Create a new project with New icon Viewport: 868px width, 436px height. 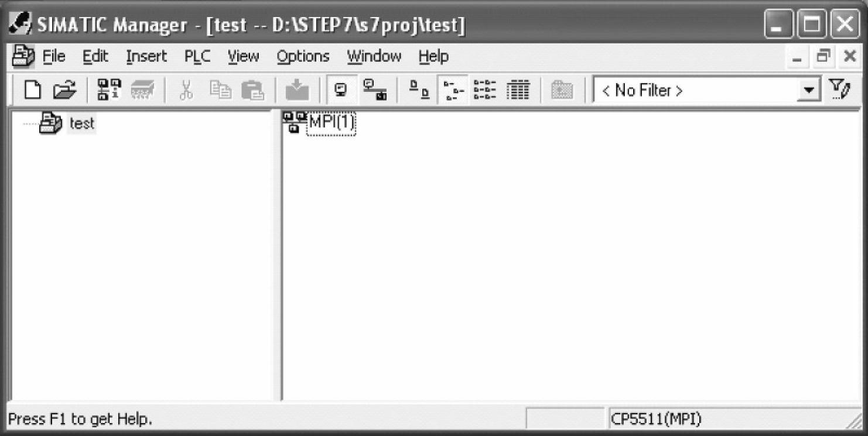click(x=33, y=91)
